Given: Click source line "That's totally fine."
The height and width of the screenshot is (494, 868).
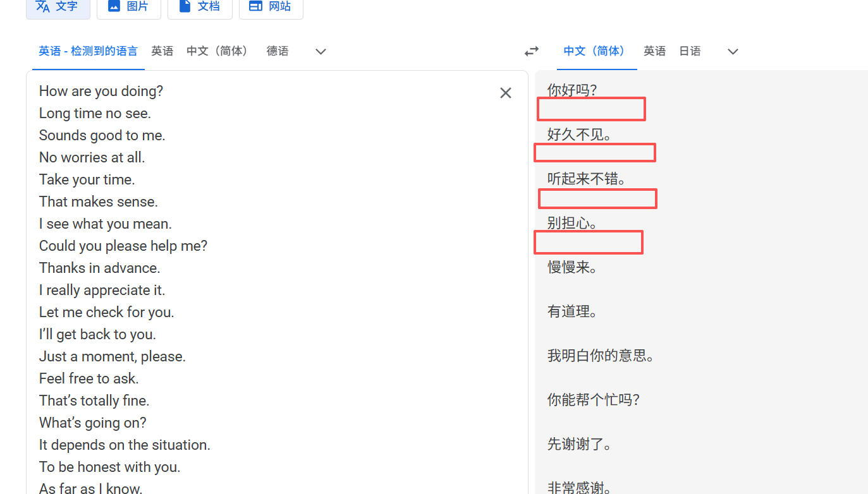Looking at the screenshot, I should pyautogui.click(x=94, y=401).
